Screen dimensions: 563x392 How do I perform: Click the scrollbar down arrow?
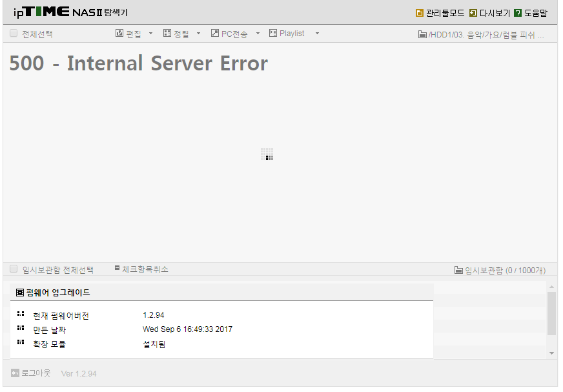tap(551, 353)
